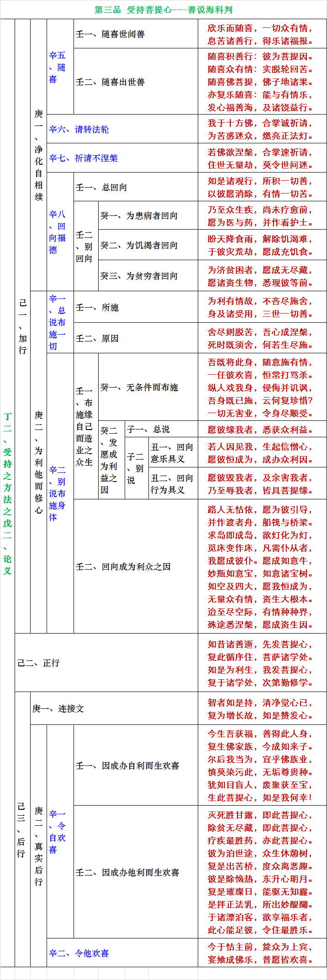
Task: Select cell 癸三、为贫穷者回向
Action: [148, 276]
